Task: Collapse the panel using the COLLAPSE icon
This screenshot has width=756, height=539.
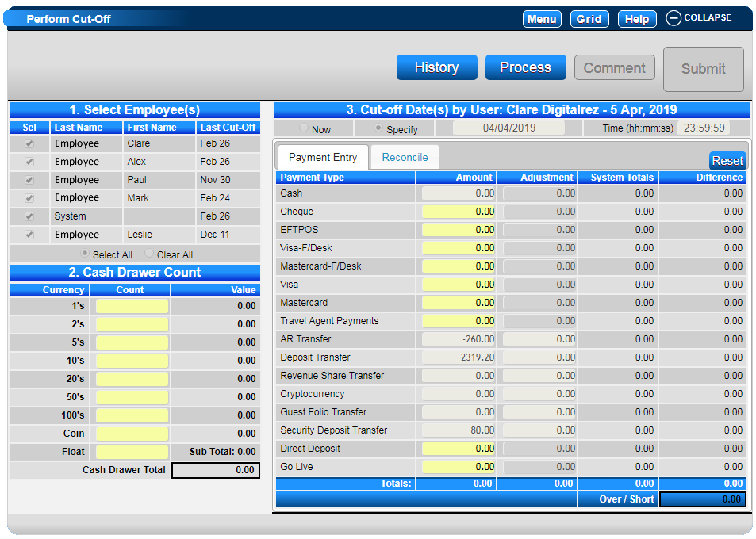Action: 673,17
